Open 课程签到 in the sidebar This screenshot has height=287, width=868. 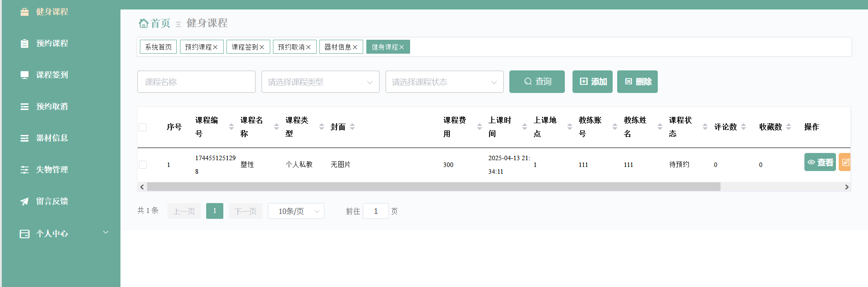[52, 75]
